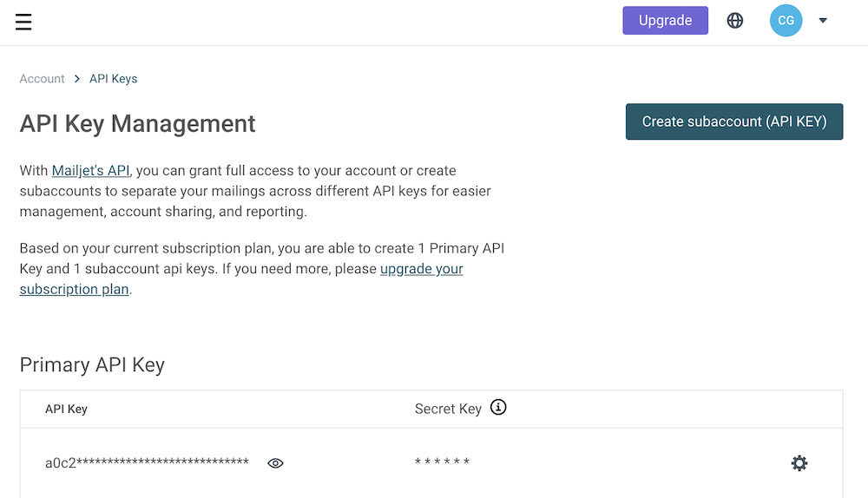Click the globe language selector icon

(735, 21)
